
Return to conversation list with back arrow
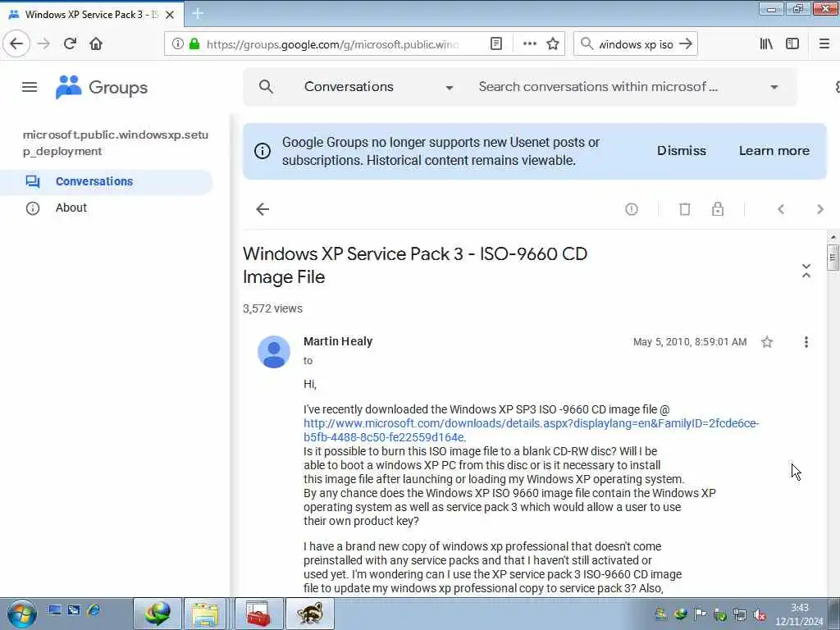[262, 209]
